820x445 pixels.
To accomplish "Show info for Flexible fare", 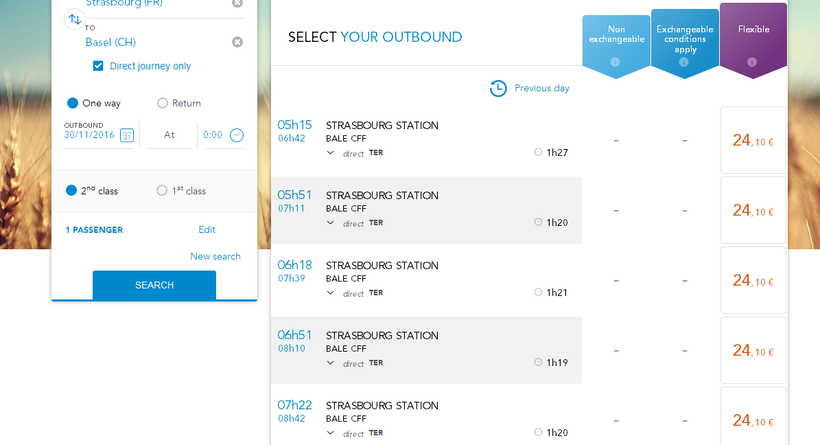I will click(x=752, y=62).
